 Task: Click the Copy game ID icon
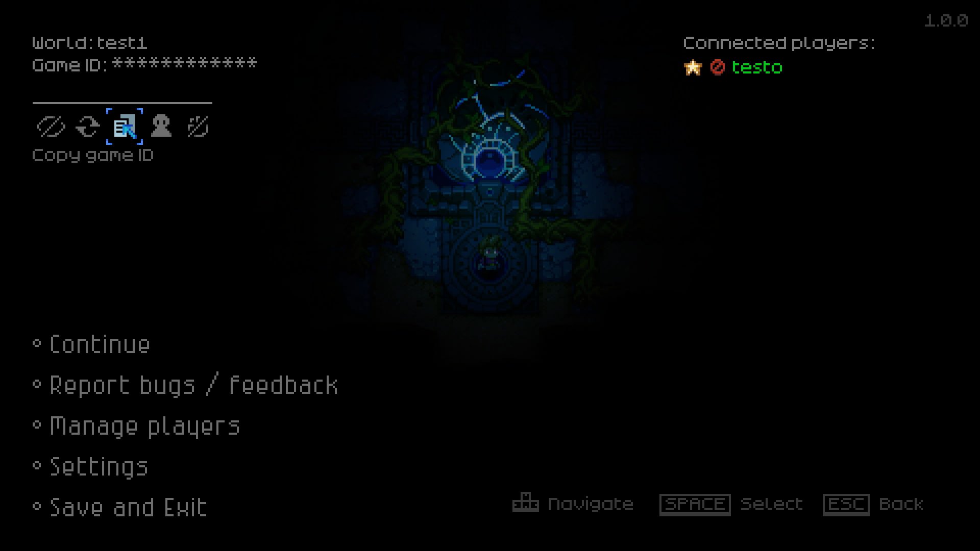124,126
